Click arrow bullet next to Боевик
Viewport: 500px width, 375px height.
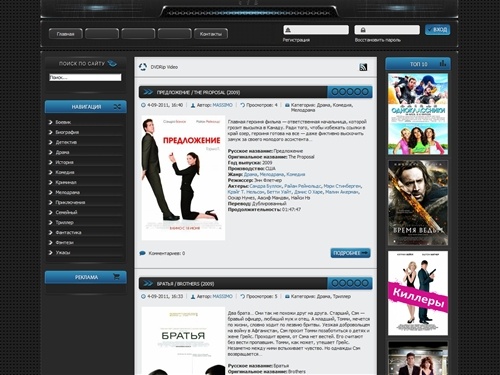[x=51, y=122]
